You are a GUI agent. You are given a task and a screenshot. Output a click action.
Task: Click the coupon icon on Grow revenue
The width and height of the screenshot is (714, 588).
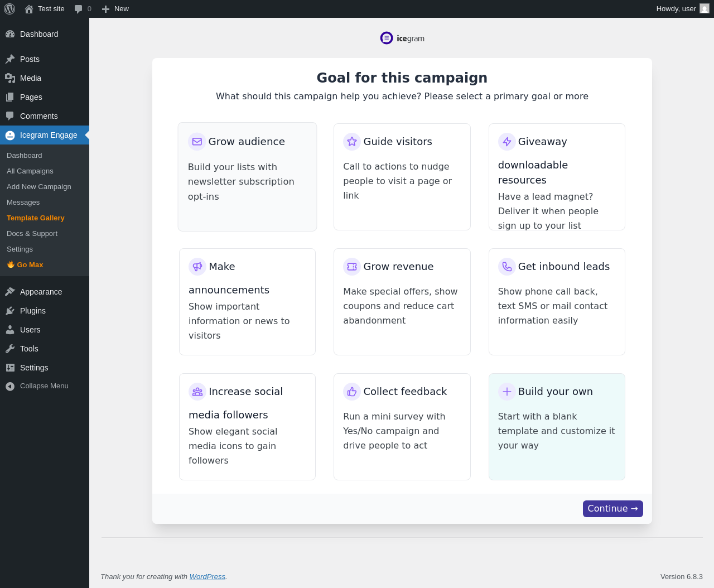tap(352, 267)
